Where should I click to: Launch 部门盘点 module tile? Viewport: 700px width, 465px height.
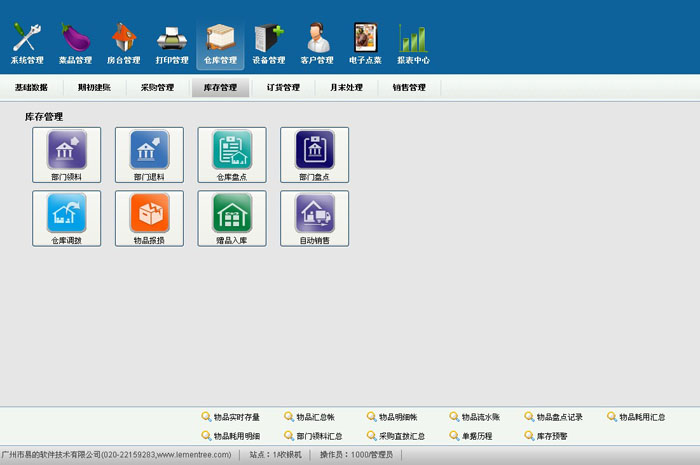(x=314, y=155)
